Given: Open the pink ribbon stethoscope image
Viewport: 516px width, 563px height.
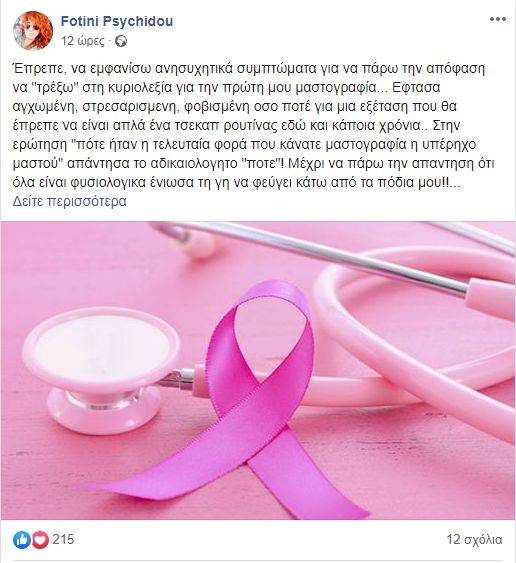Looking at the screenshot, I should pos(258,370).
